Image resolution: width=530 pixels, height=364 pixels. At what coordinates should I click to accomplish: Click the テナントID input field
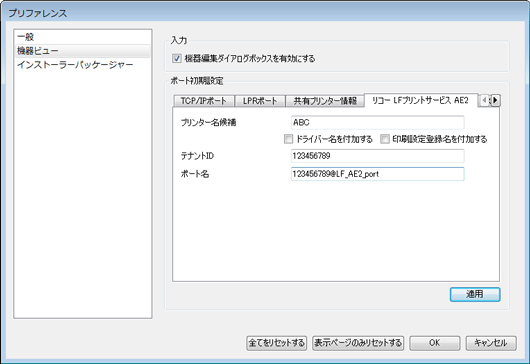tap(378, 156)
